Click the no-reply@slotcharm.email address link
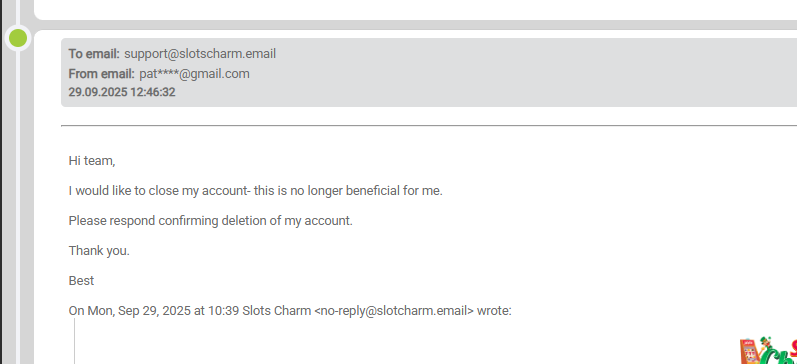 coord(394,311)
